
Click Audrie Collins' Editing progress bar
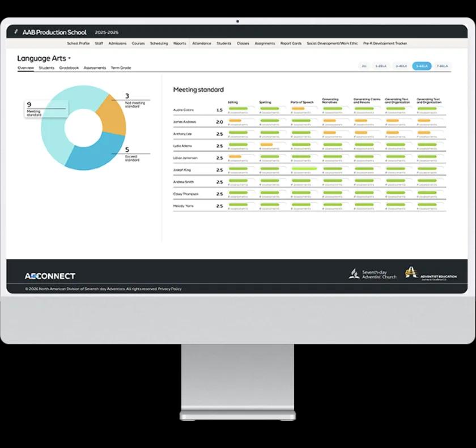238,108
